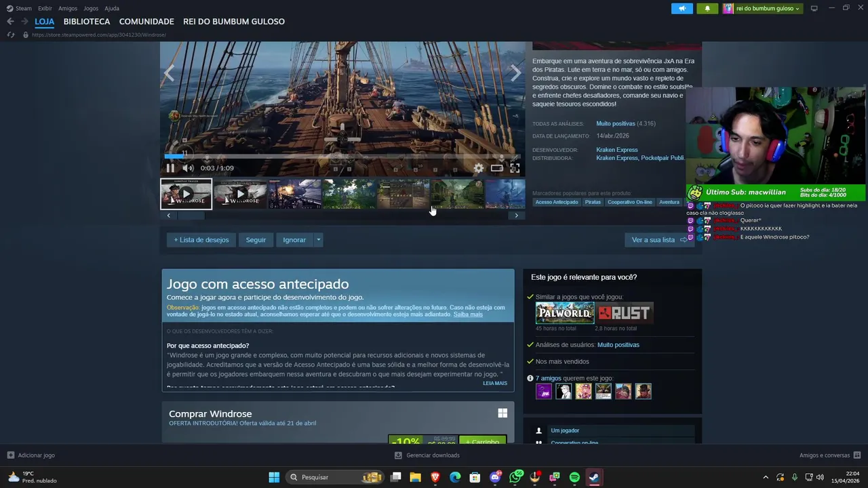This screenshot has height=488, width=868.
Task: Switch to the BIBLIOTECA tab
Action: (x=87, y=22)
